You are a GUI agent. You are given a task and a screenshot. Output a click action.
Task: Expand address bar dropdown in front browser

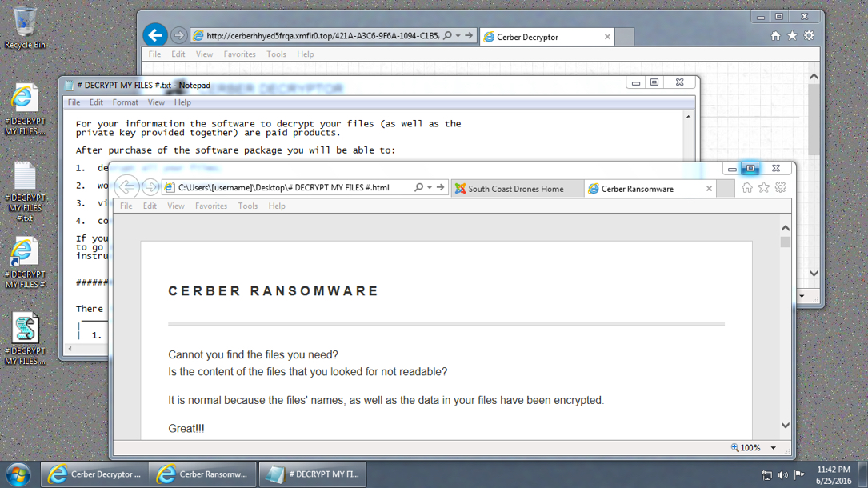click(430, 188)
